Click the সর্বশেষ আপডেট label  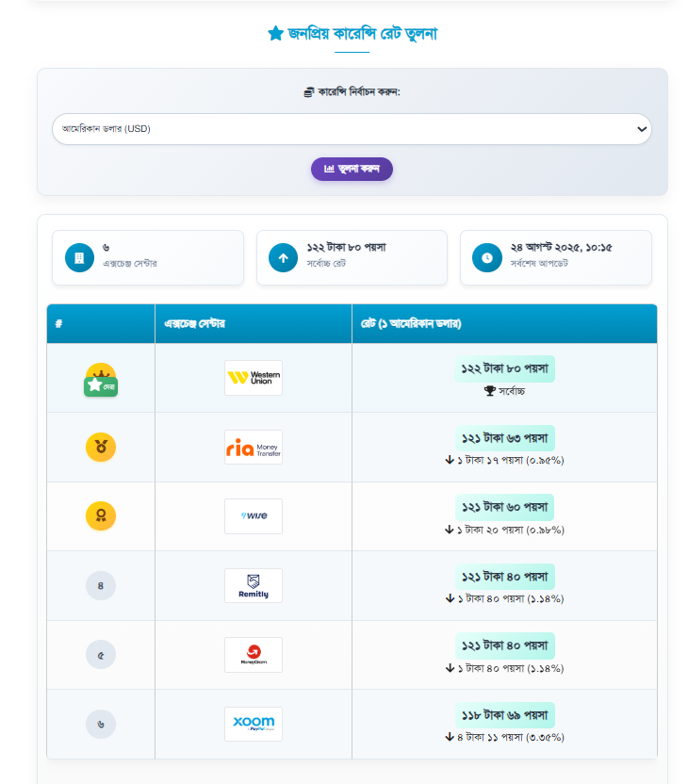539,264
